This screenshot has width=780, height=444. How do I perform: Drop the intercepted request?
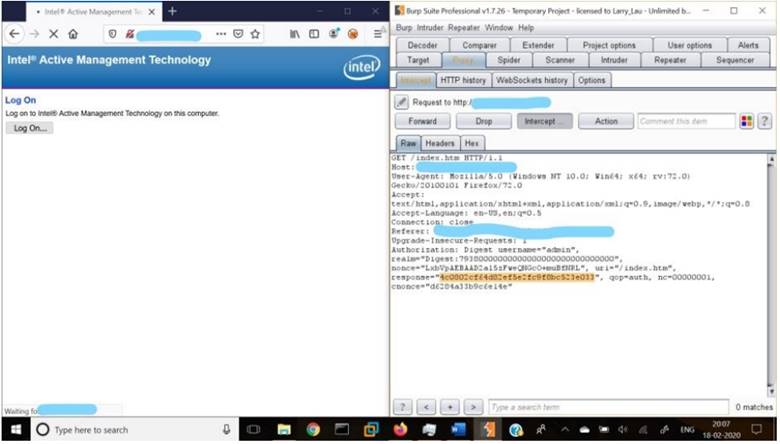click(x=484, y=121)
